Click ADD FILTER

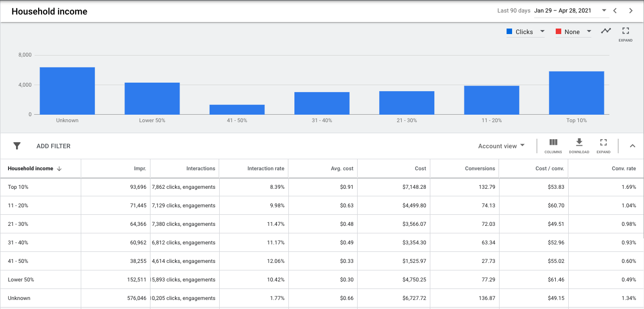click(54, 146)
